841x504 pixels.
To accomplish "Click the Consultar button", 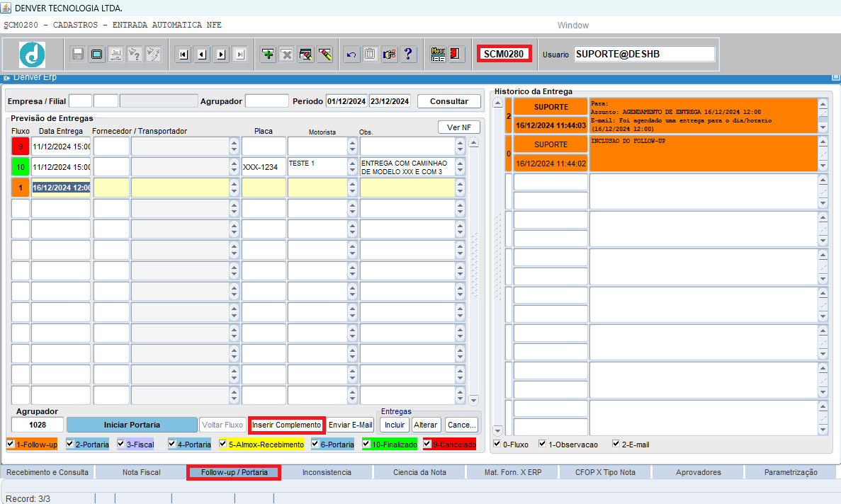I will 449,101.
